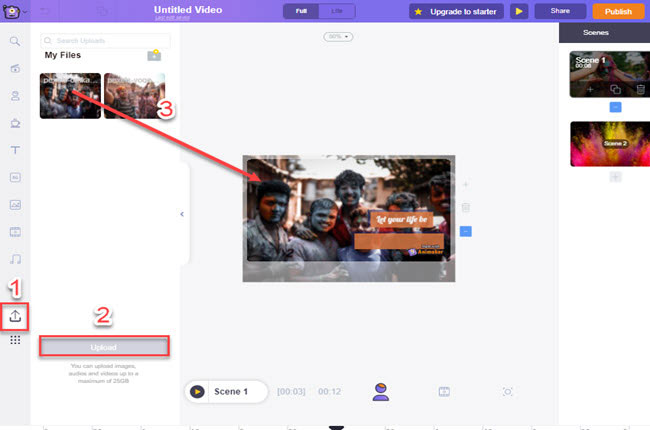Duplicate Scene 1 in Scenes panel
Screen dimensions: 650x430
click(616, 89)
